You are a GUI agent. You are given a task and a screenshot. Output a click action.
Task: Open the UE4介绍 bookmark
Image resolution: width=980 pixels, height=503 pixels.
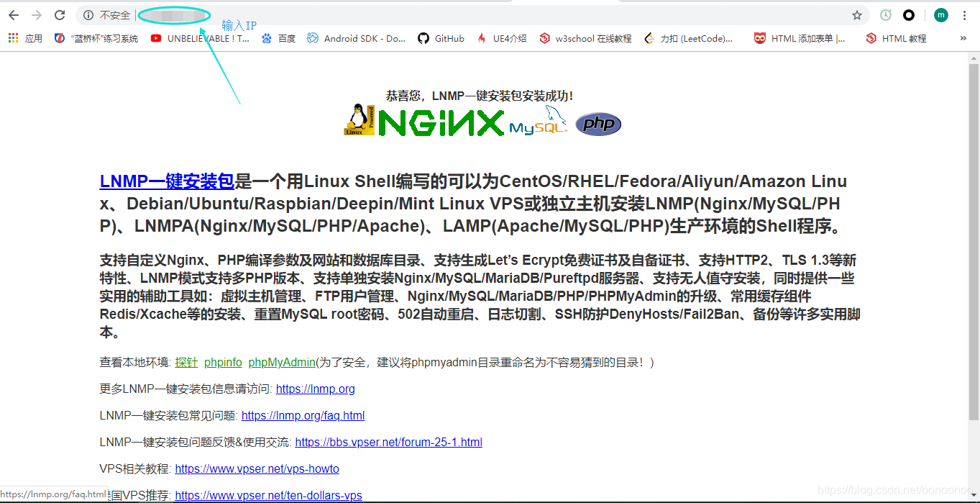501,38
